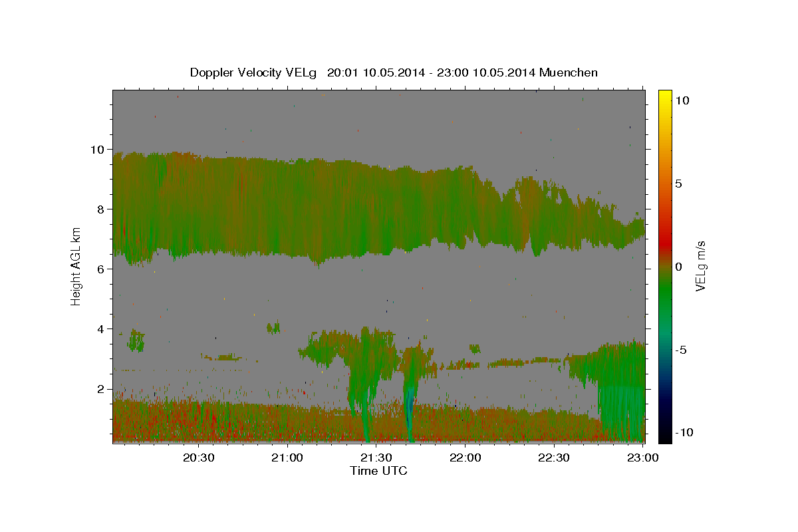Click the plot title 'Doppler Velocity VELg'
This screenshot has height=532, width=798.
pos(254,72)
